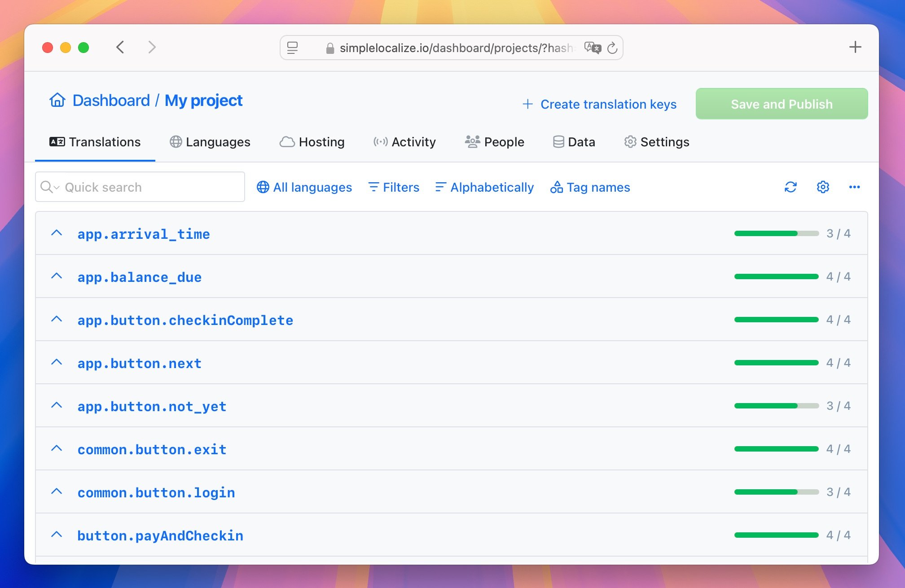The width and height of the screenshot is (905, 588).
Task: Click Save and Publish button
Action: point(782,104)
